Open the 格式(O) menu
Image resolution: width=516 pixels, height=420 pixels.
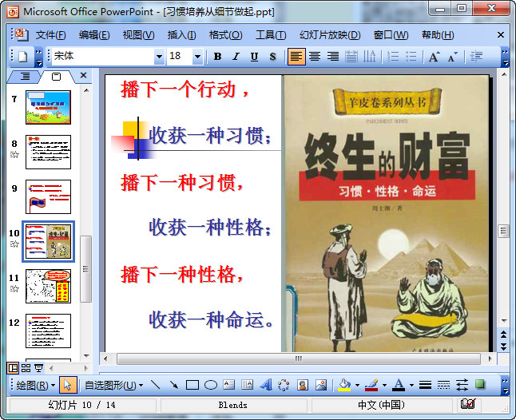(225, 35)
